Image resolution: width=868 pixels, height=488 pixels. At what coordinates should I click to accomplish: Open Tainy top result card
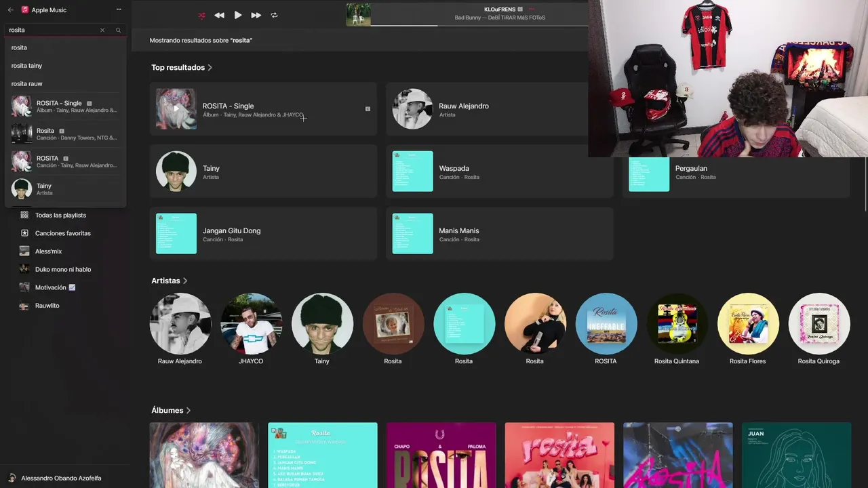[263, 171]
